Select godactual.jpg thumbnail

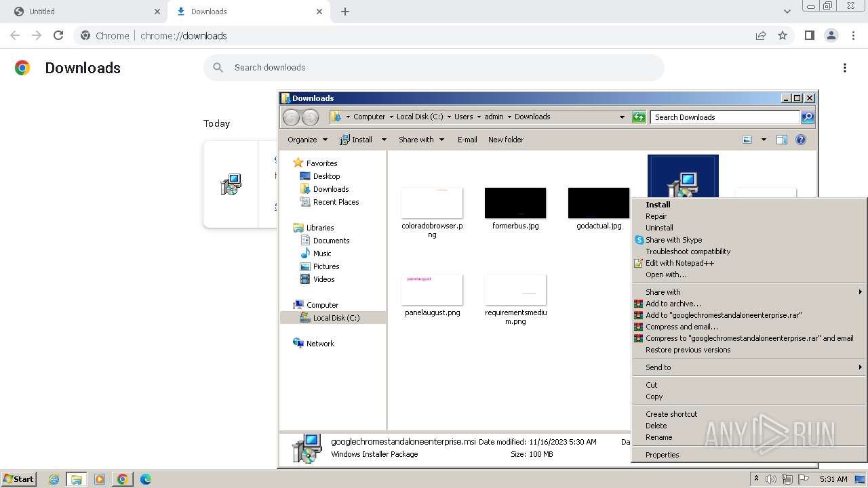tap(599, 203)
